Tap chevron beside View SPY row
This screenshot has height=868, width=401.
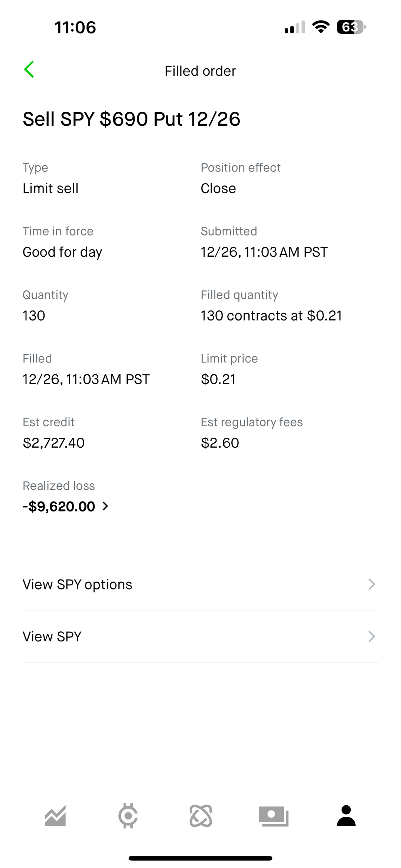point(372,637)
